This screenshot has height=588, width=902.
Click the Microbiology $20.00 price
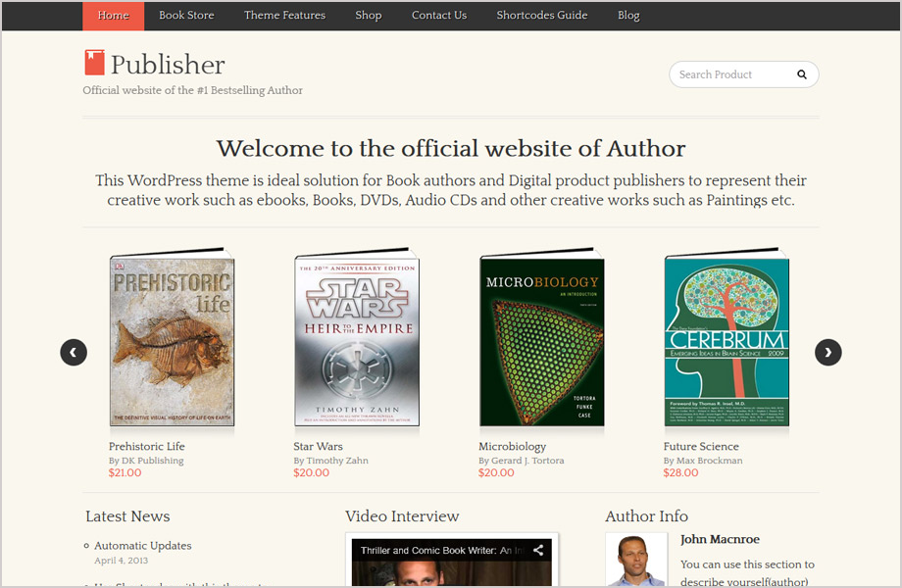pyautogui.click(x=496, y=472)
